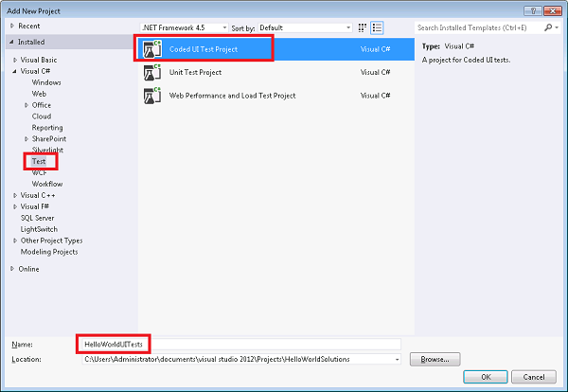Select Test category in the tree
The height and width of the screenshot is (392, 568).
[39, 162]
